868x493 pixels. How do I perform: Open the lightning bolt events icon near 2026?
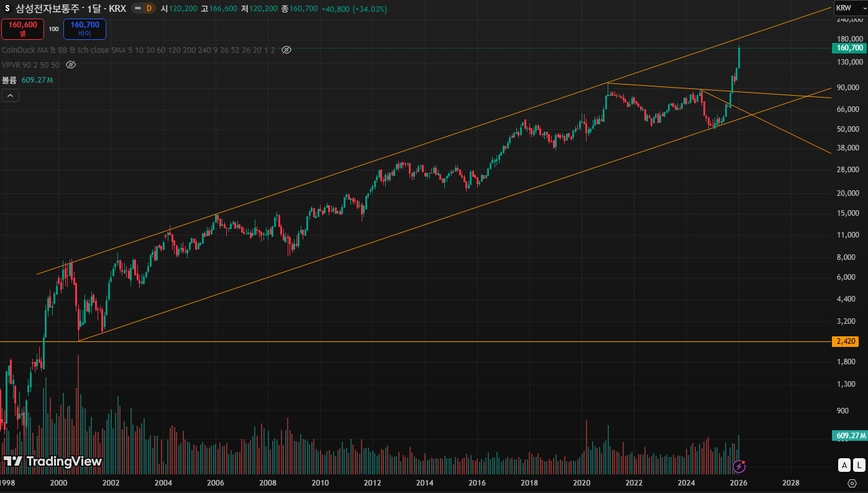(x=739, y=466)
